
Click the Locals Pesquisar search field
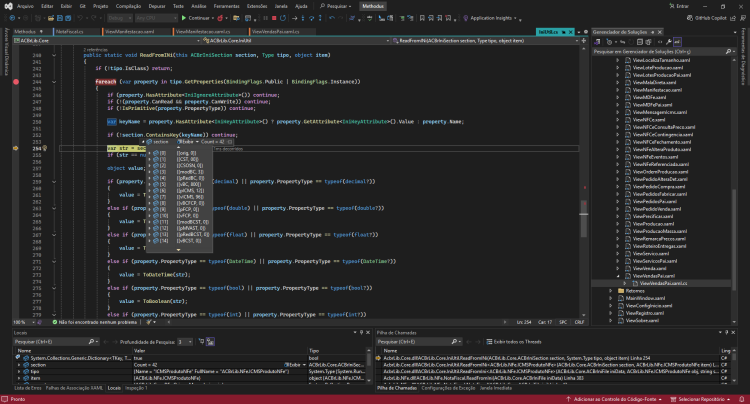coord(50,342)
